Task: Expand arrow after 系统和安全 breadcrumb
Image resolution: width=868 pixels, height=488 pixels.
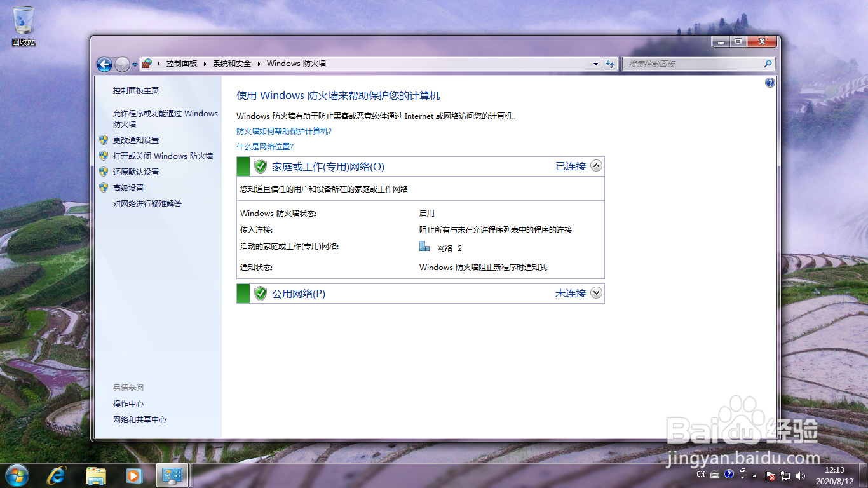Action: 259,64
